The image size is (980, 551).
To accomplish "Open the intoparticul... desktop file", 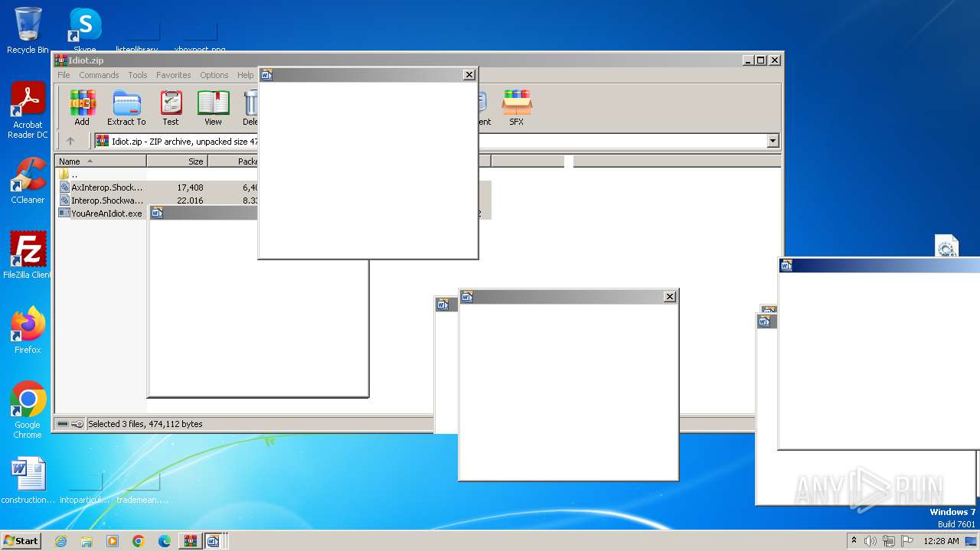I will (85, 490).
